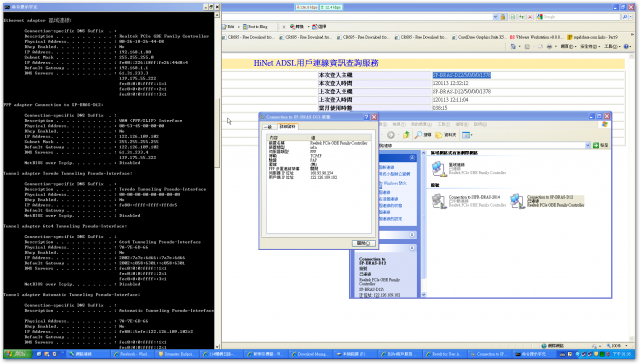Open the Views dropdown in Network Connections toolbar
640x364 pixels.
(x=467, y=135)
